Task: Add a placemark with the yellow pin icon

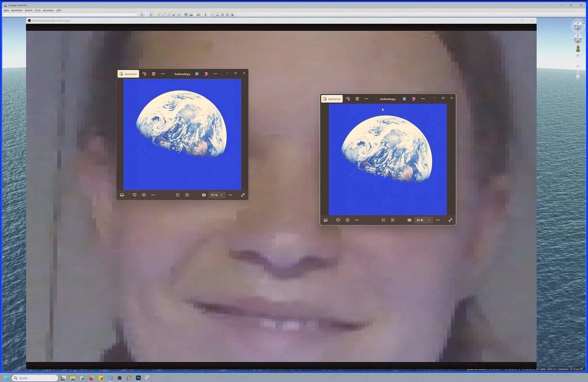Action: click(x=159, y=15)
